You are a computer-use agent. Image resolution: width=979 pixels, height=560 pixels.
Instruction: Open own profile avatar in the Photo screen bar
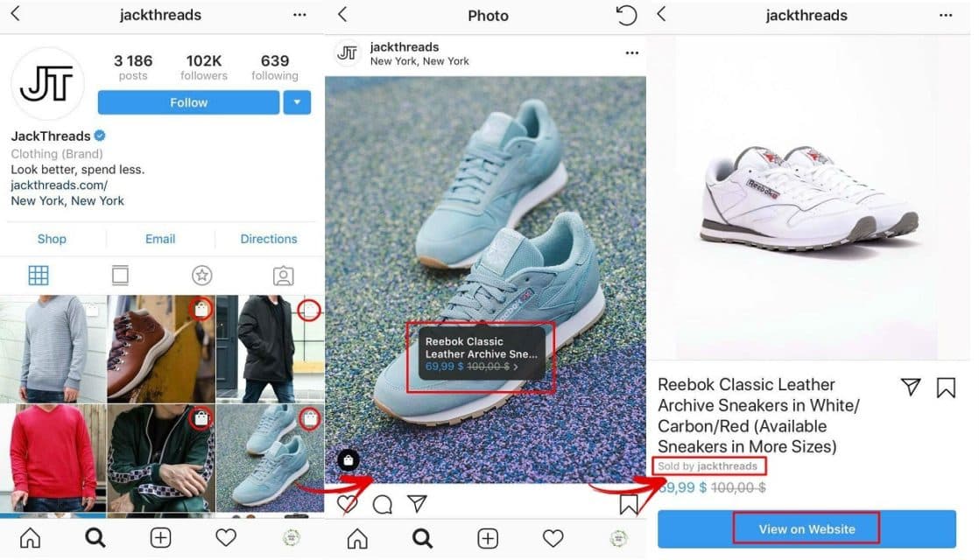tap(618, 538)
